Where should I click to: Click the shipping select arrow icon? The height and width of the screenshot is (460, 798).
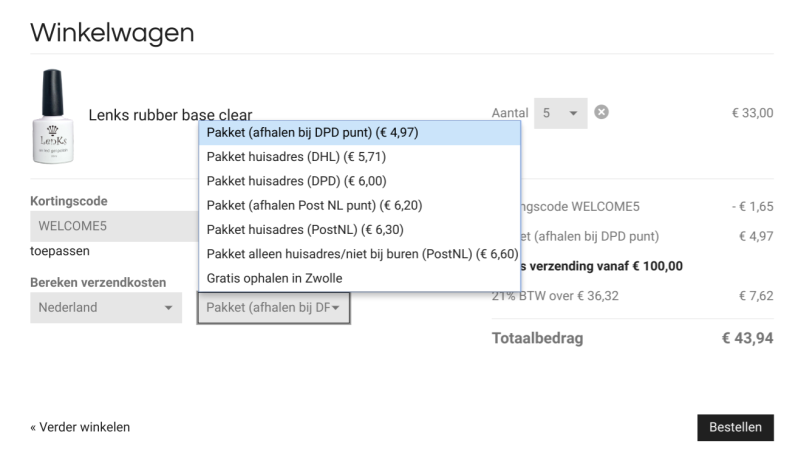(337, 308)
